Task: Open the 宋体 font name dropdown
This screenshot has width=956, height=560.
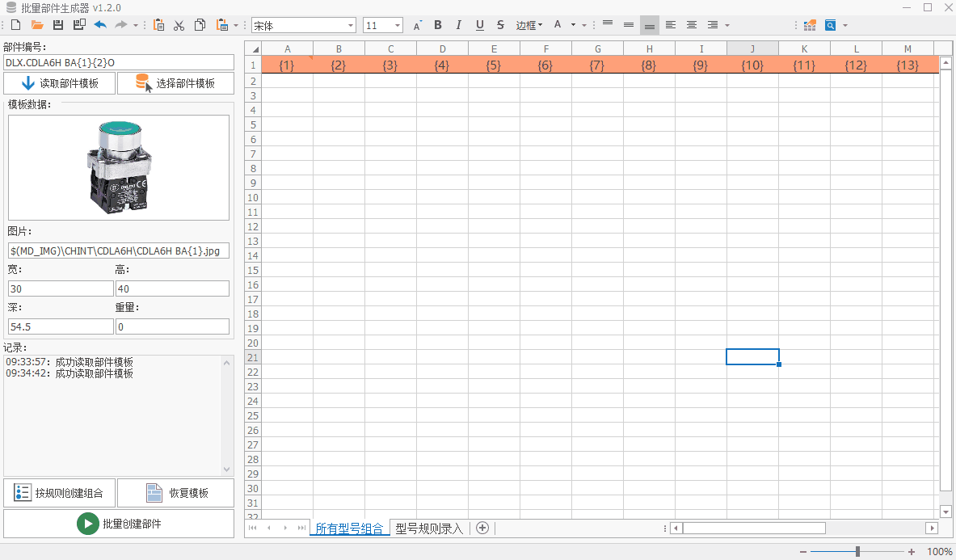Action: pyautogui.click(x=350, y=26)
